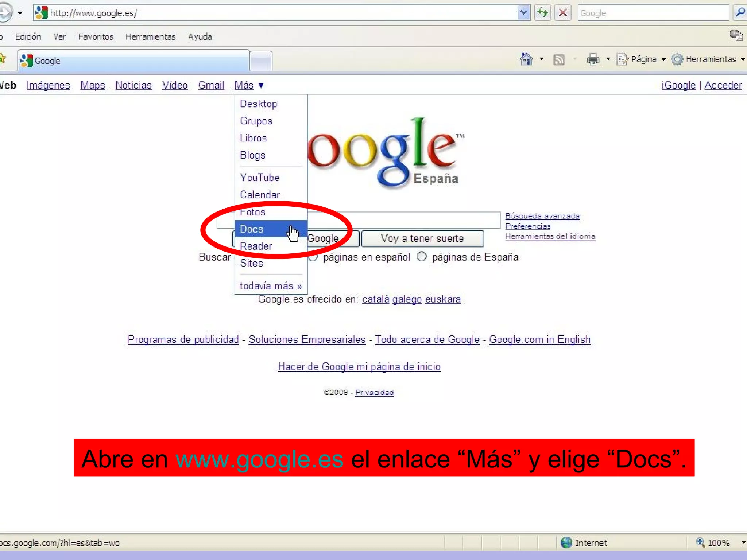
Task: Click the zoom level magnifier icon
Action: (x=700, y=542)
